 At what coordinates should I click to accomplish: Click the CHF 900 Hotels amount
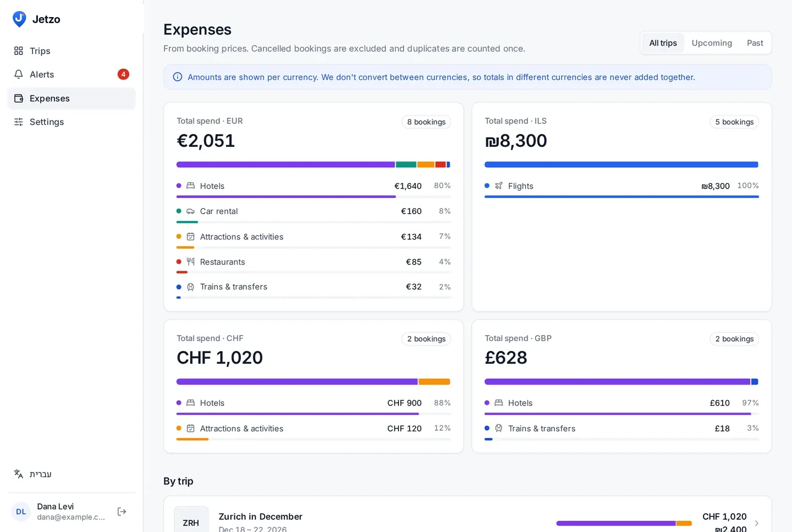click(x=404, y=403)
